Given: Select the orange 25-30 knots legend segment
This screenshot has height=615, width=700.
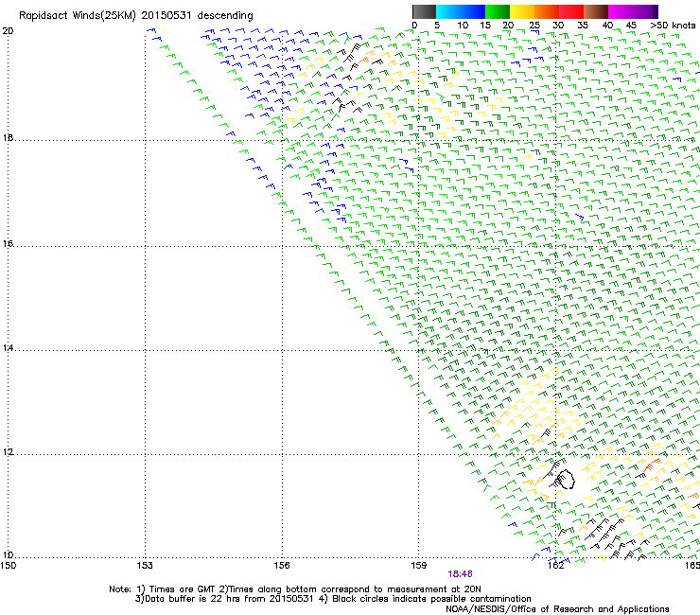Looking at the screenshot, I should [547, 11].
